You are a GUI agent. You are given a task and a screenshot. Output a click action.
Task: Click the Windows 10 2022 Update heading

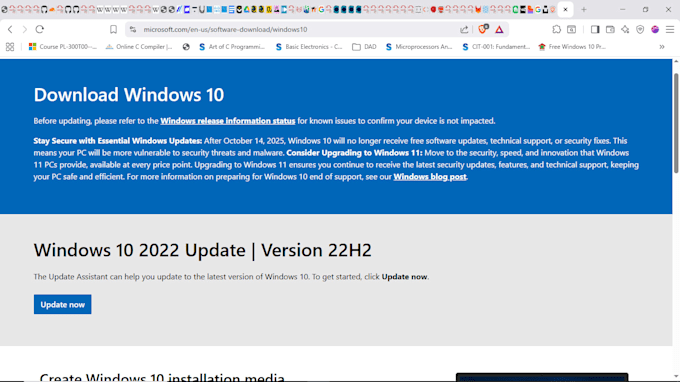(x=203, y=250)
